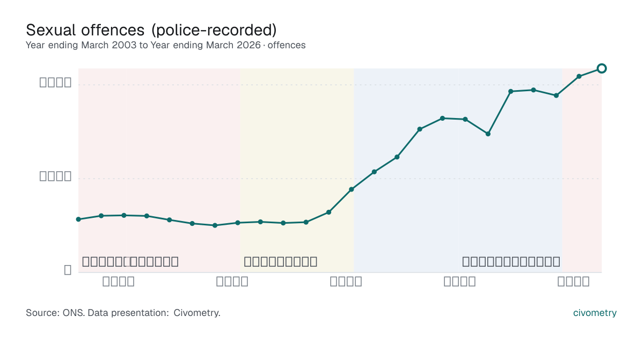Click the label text inside the beige band

tap(280, 262)
